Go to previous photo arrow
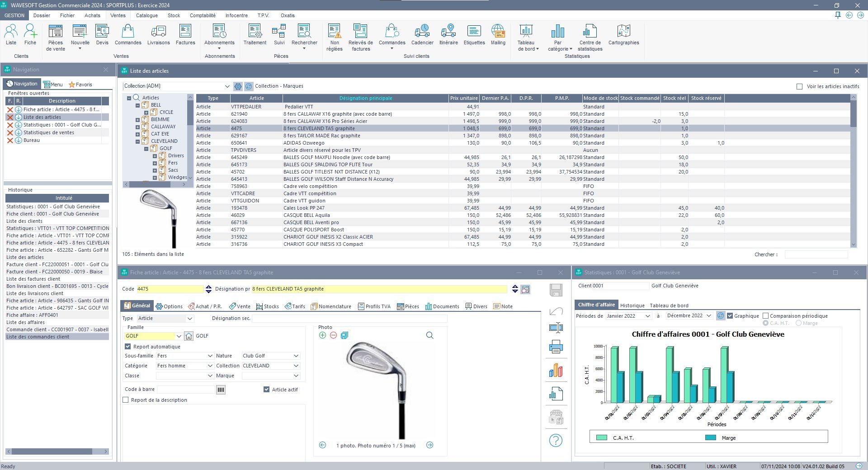Screen dimensions: 868x470 click(x=322, y=445)
